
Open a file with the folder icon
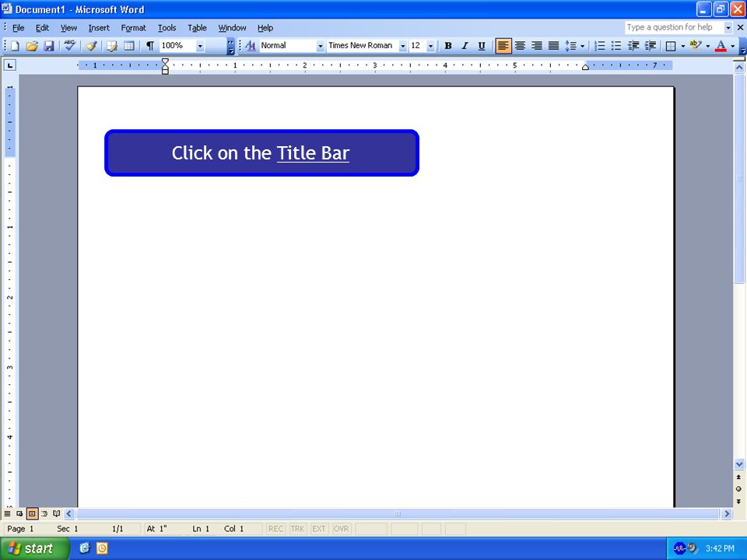[31, 46]
